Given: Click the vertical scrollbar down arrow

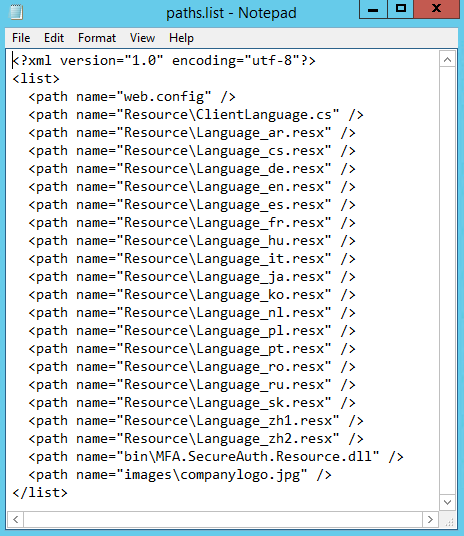Looking at the screenshot, I should (447, 502).
